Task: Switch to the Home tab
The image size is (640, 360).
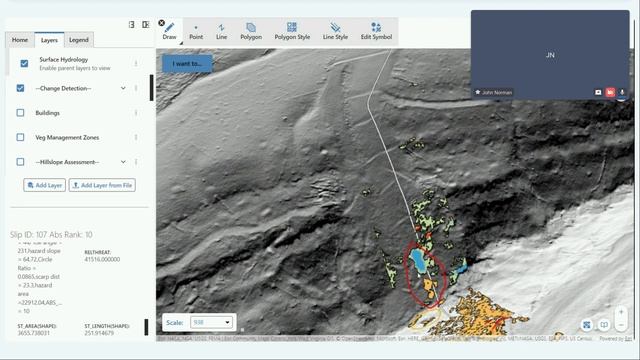Action: 20,40
